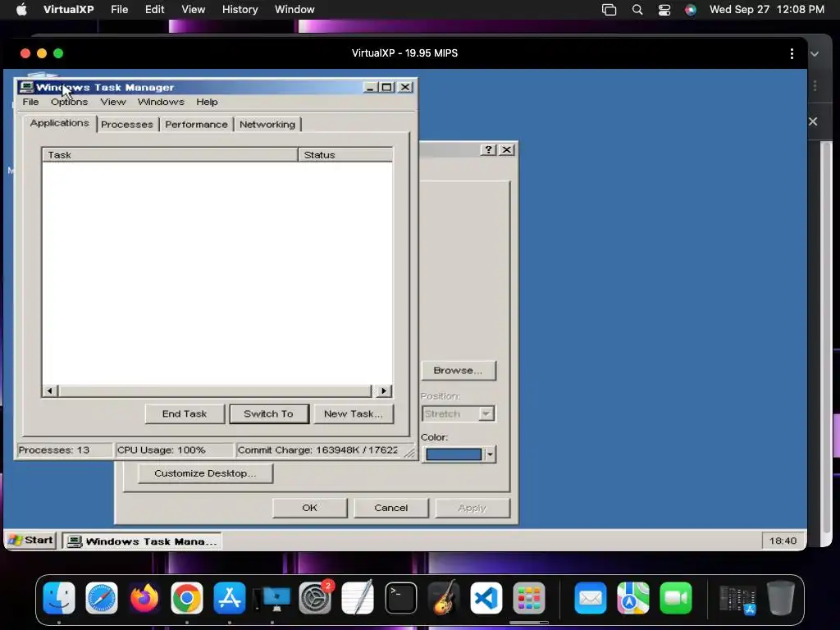The width and height of the screenshot is (840, 630).
Task: Open Finder from the Dock
Action: [59, 598]
